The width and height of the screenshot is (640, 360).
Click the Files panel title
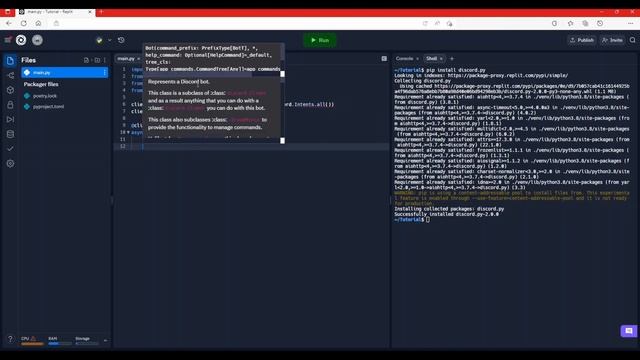[x=29, y=60]
